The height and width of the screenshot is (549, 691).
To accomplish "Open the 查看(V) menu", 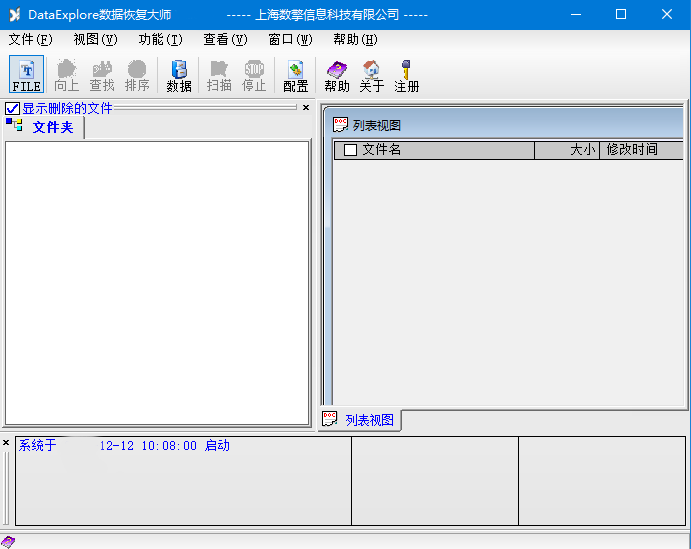I will pos(225,40).
